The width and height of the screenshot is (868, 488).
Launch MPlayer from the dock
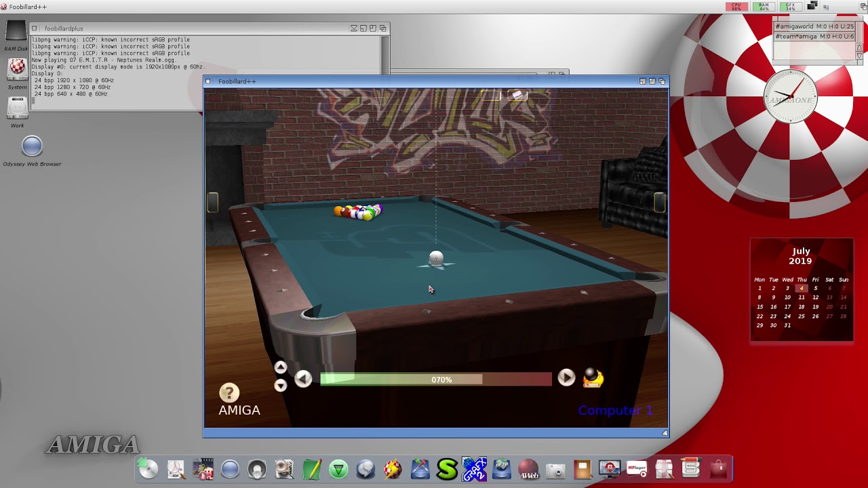[637, 469]
